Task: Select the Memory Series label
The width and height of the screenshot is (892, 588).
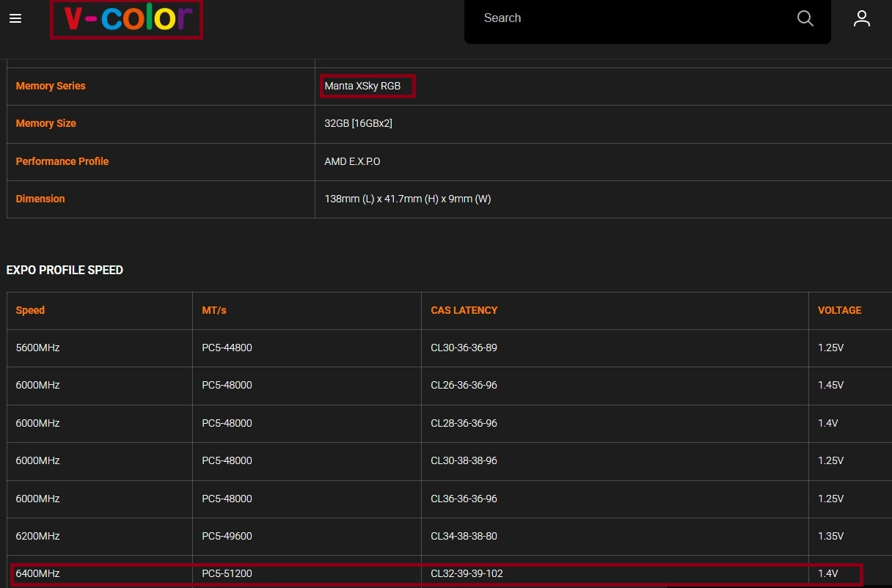Action: 51,86
